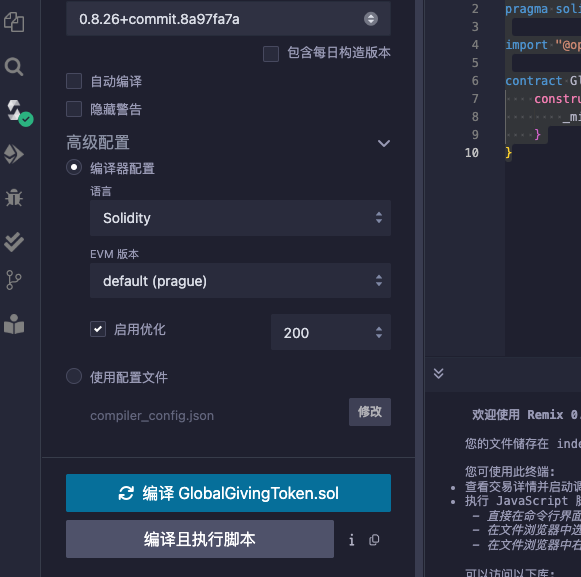Open the Debugger bug icon

coord(14,198)
